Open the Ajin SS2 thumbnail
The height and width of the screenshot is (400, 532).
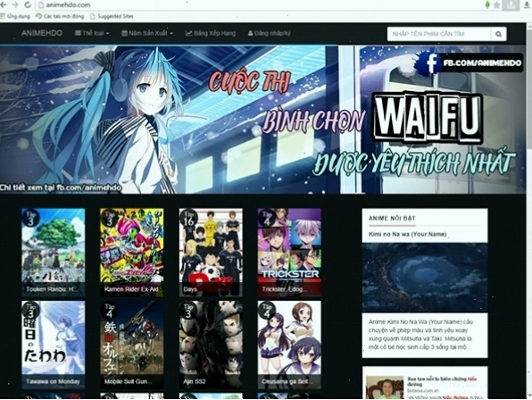tap(211, 345)
